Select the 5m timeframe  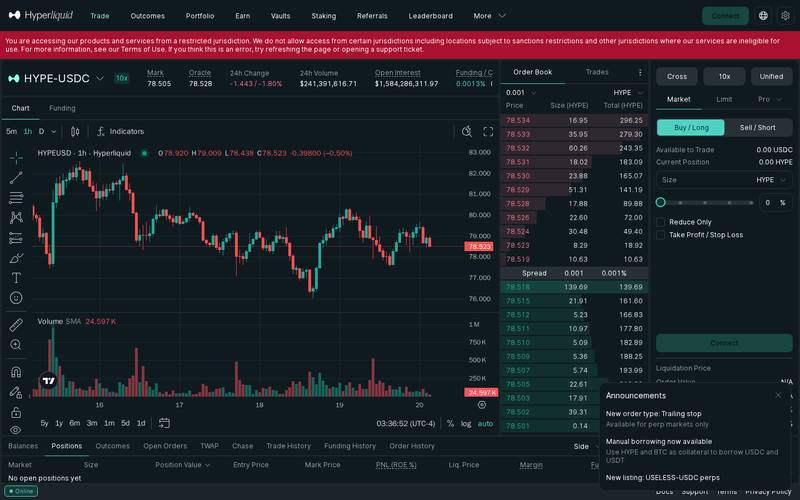pos(11,132)
